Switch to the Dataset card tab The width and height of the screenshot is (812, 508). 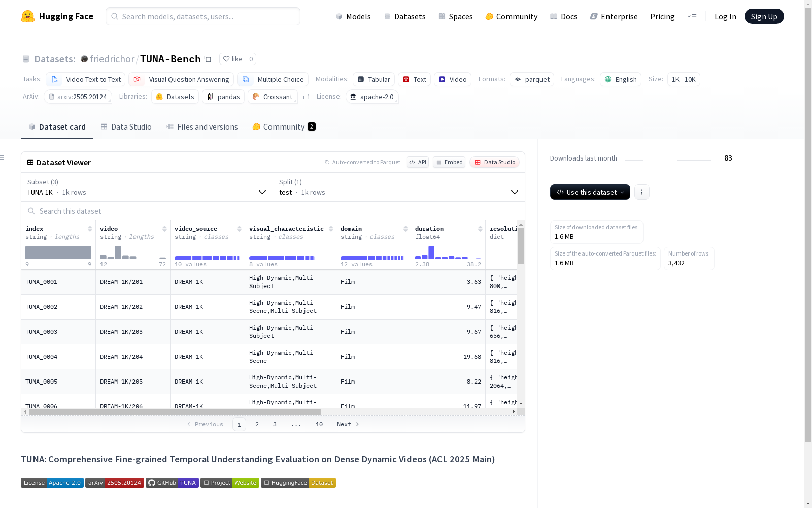(57, 127)
